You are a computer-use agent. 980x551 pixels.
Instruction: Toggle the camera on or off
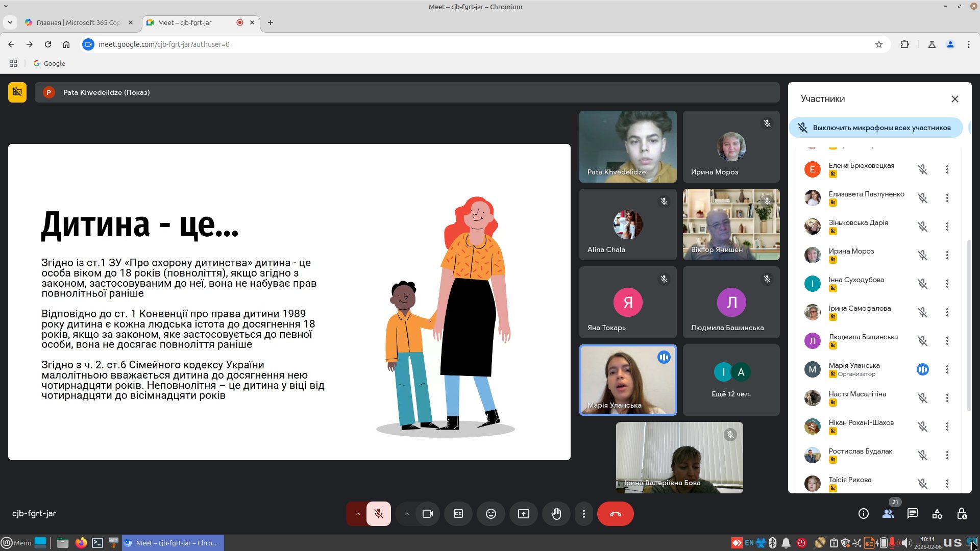(x=428, y=514)
